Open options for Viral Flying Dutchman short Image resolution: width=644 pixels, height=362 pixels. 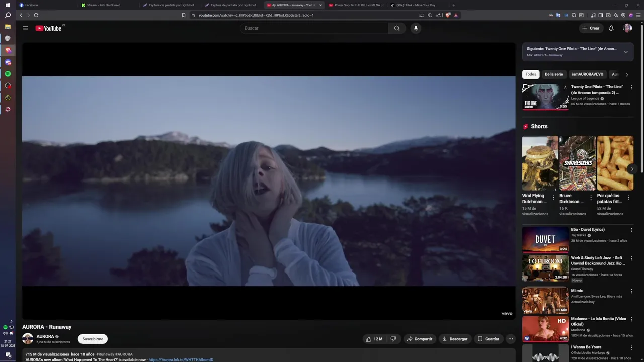tap(553, 198)
